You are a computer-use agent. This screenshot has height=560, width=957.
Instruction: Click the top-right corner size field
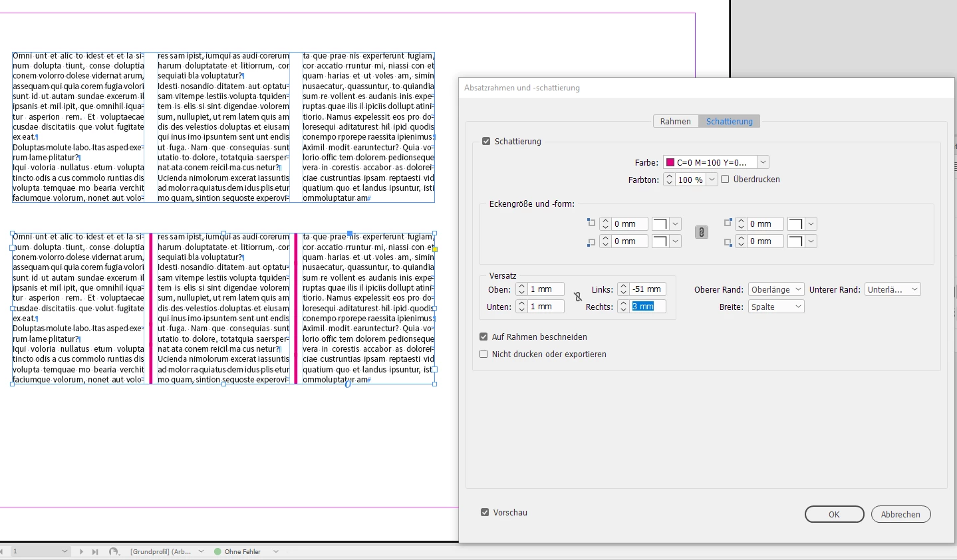(x=765, y=224)
